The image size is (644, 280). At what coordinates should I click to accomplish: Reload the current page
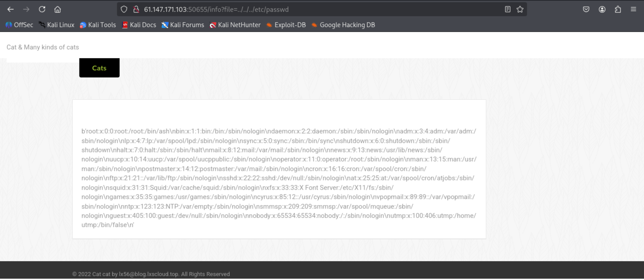tap(42, 9)
